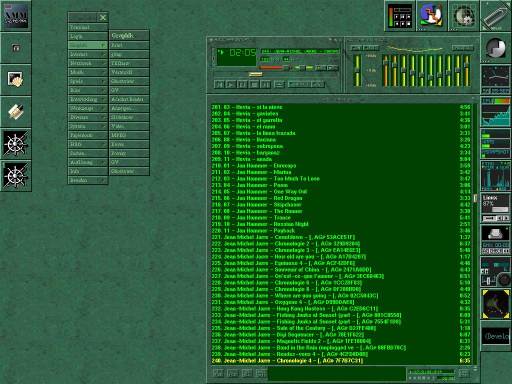Launch Acrobat Reader from the submenu
512x384 pixels.
pyautogui.click(x=129, y=99)
